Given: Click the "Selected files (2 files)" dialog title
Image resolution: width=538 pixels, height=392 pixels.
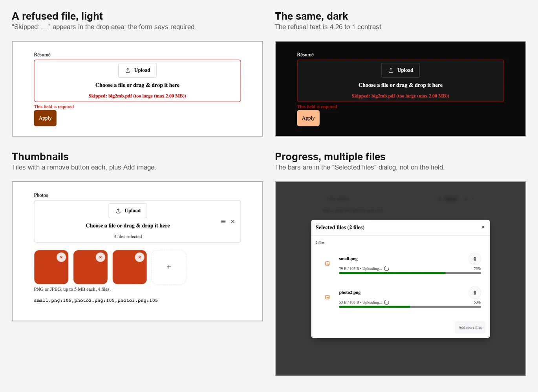Looking at the screenshot, I should pos(340,228).
